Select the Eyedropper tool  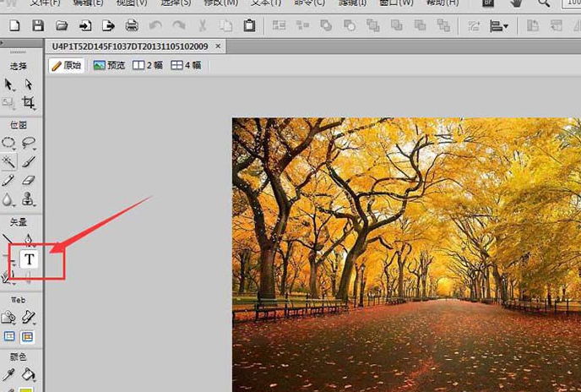pos(9,373)
